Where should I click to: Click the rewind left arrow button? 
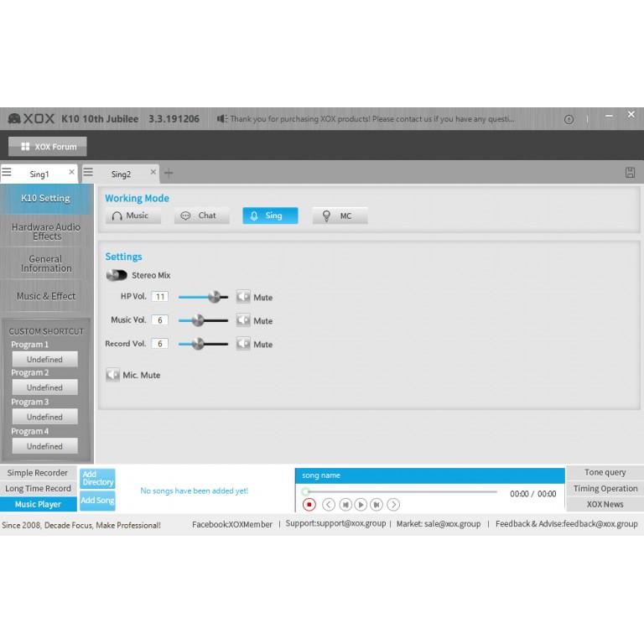(329, 504)
